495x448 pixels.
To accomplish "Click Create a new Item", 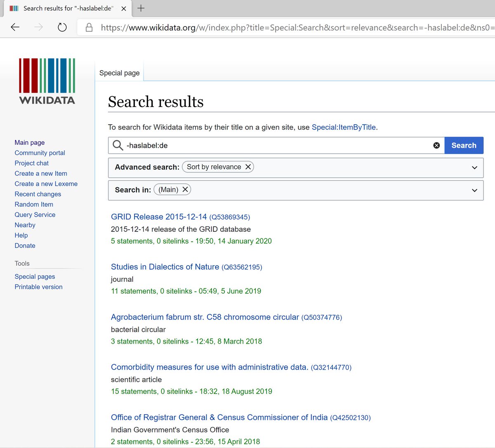I will tap(41, 173).
